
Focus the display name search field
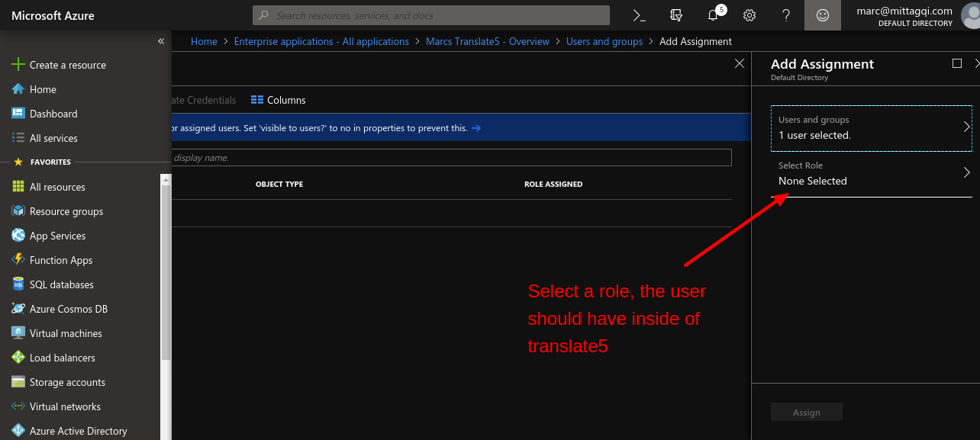451,158
